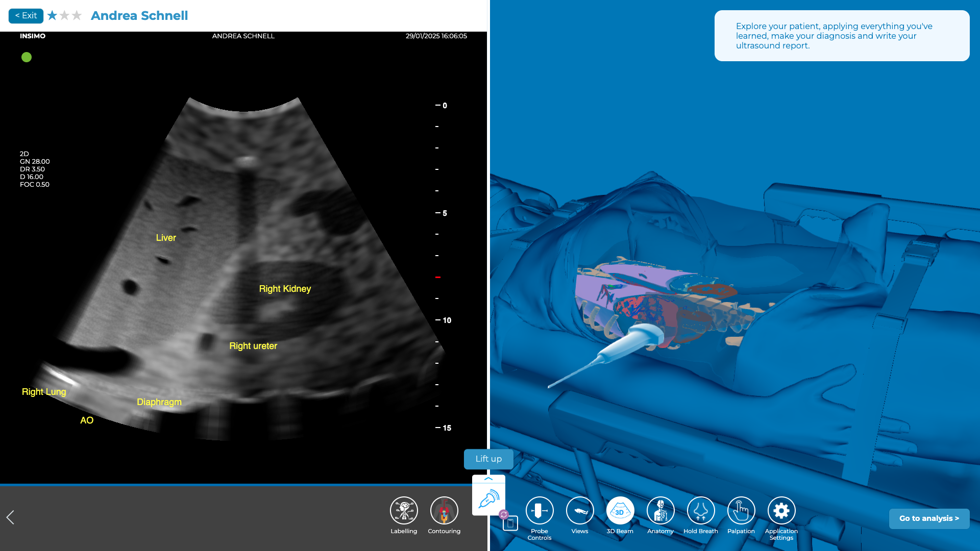Viewport: 980px width, 551px height.
Task: Click Go to analysis button
Action: [929, 518]
